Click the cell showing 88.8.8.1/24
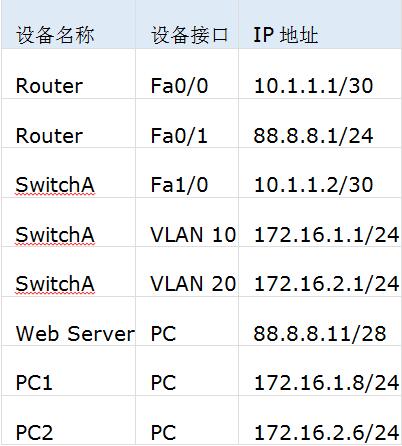 [320, 123]
